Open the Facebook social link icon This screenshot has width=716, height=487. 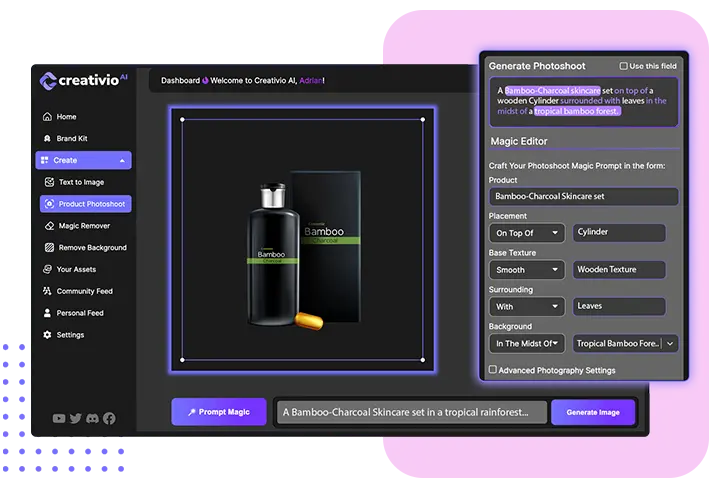click(x=109, y=418)
